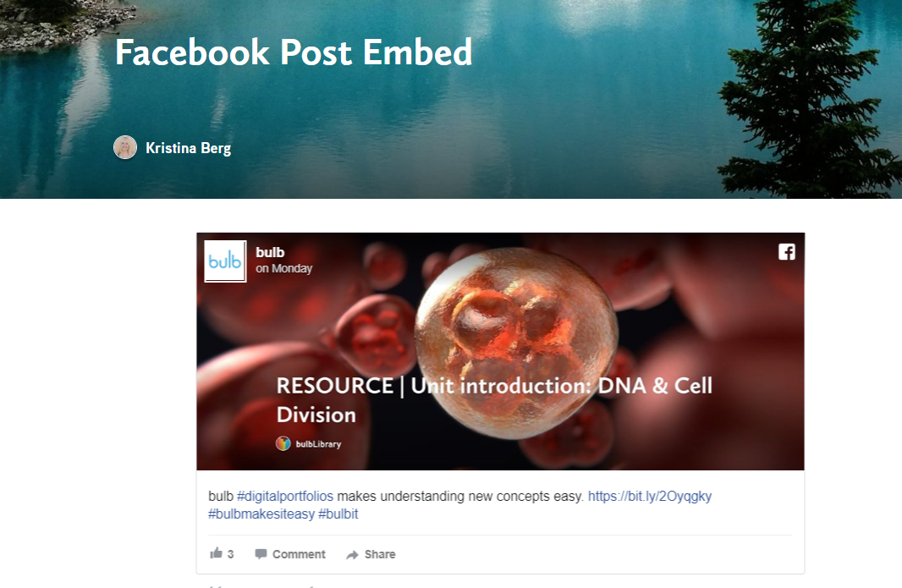902x588 pixels.
Task: Click the colorful bulbLibrary circle icon
Action: click(283, 443)
